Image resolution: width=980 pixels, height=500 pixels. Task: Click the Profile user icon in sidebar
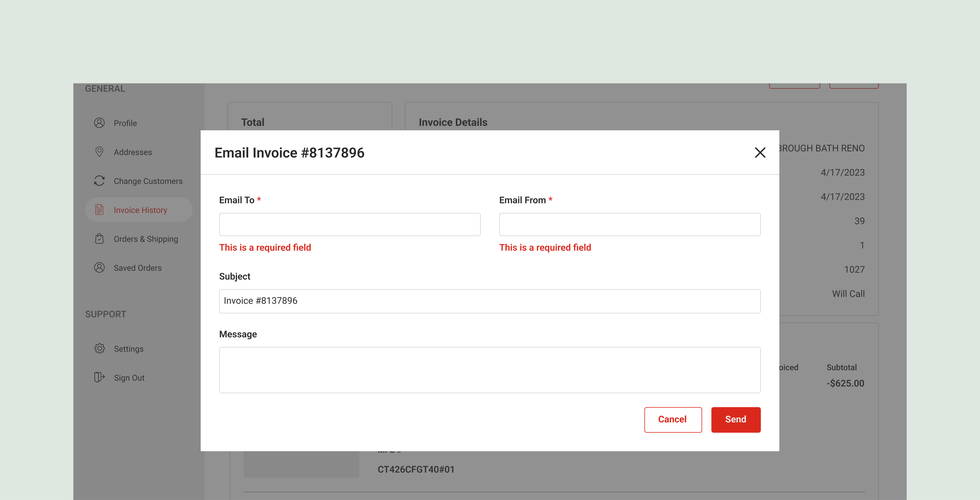point(99,123)
